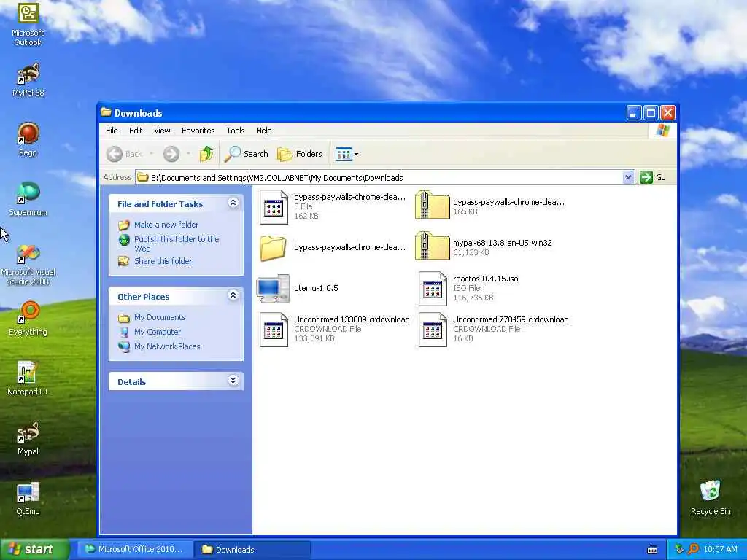Select the mypal-68.13.8.en-US.win32 zip
Screen dimensions: 747x560
(x=484, y=247)
